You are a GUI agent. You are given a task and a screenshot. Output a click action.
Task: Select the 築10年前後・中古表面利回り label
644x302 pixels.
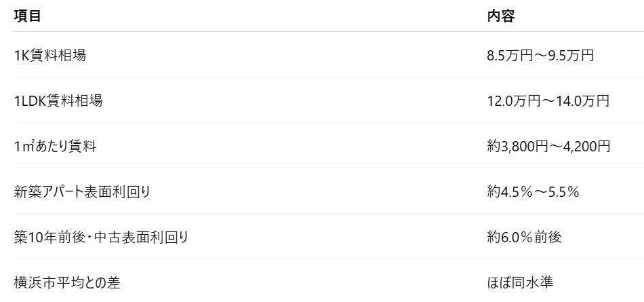click(101, 237)
